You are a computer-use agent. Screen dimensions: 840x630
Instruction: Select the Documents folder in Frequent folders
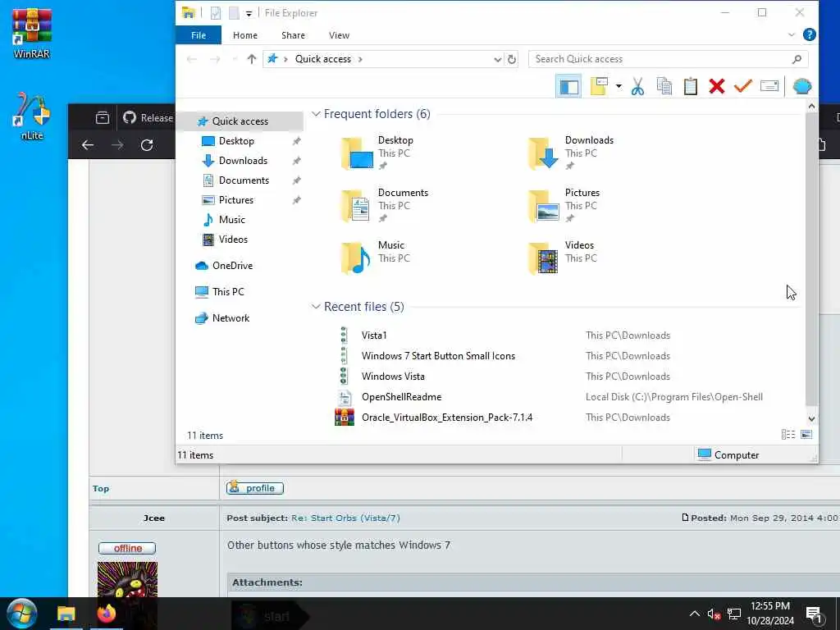coord(385,206)
